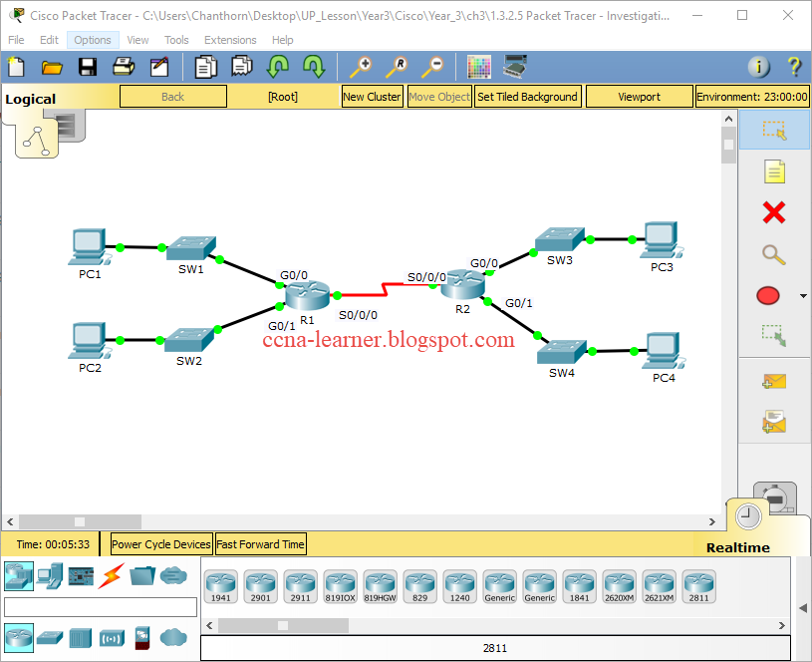Select the Connections lightning bolt category
Viewport: 812px width, 662px height.
coord(112,576)
